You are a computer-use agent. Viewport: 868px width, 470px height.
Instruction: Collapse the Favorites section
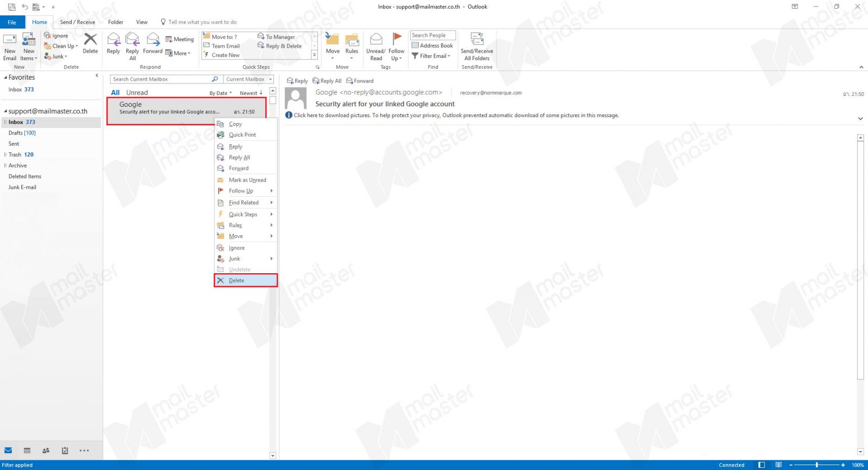tap(5, 78)
